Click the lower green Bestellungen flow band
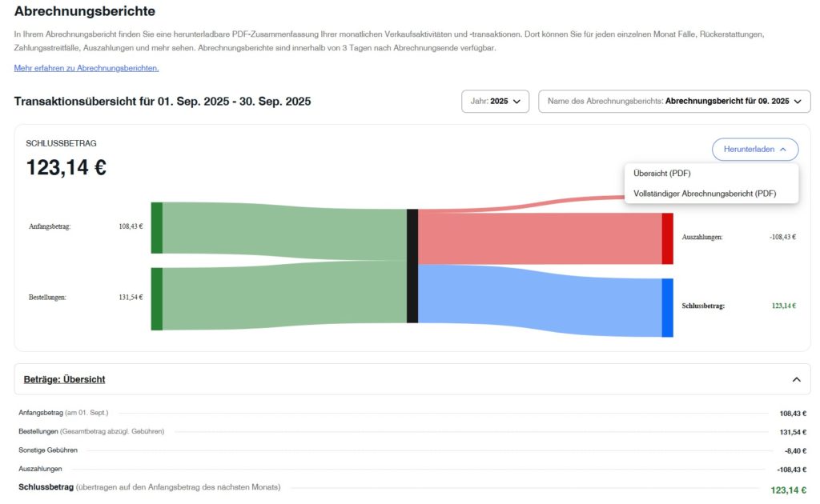 280,296
